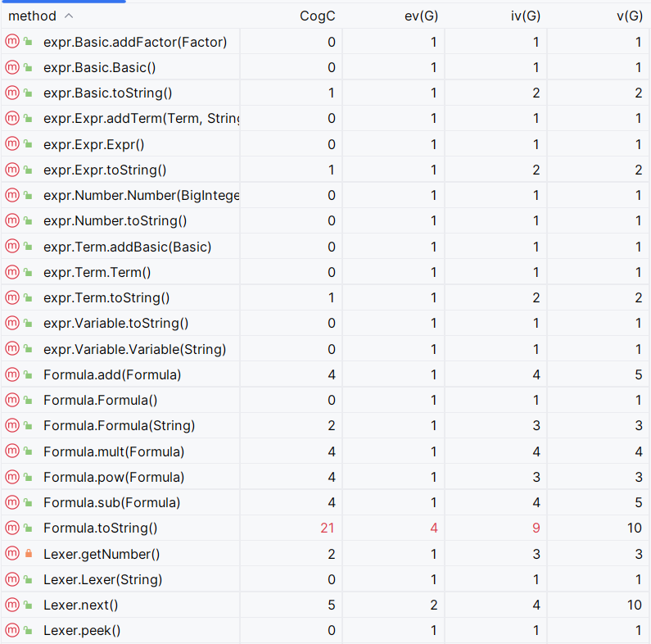This screenshot has width=651, height=644.
Task: Click the red ev(G) value for Formula.toString()
Action: (x=433, y=528)
